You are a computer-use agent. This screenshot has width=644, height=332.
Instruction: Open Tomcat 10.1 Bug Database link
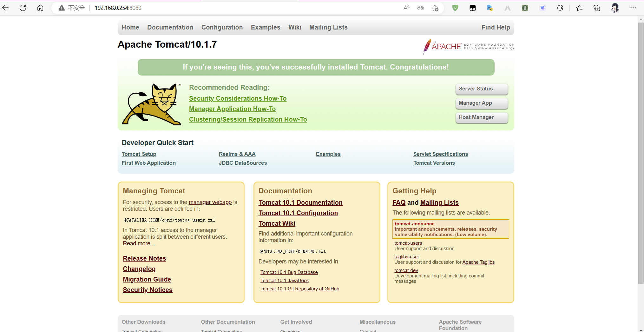[289, 272]
